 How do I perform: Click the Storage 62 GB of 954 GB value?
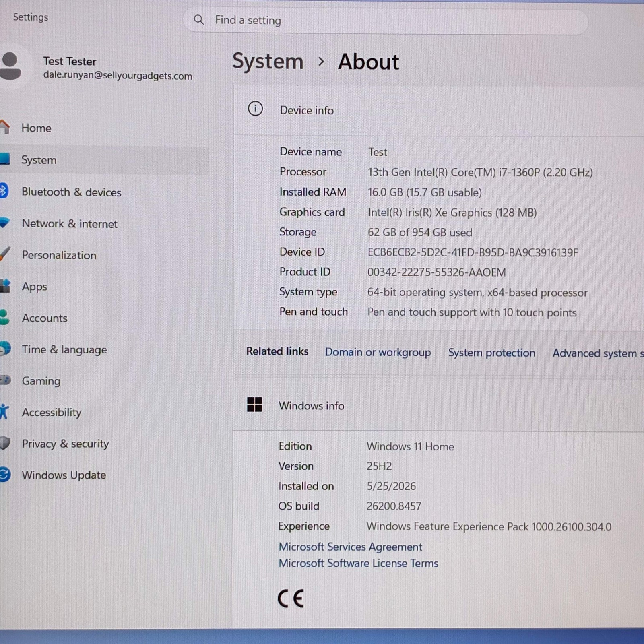point(420,233)
